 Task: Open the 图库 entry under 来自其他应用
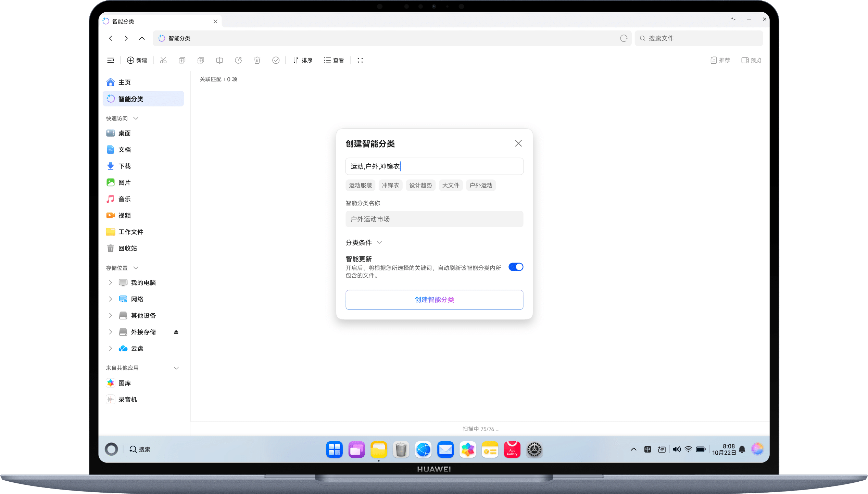pyautogui.click(x=124, y=383)
